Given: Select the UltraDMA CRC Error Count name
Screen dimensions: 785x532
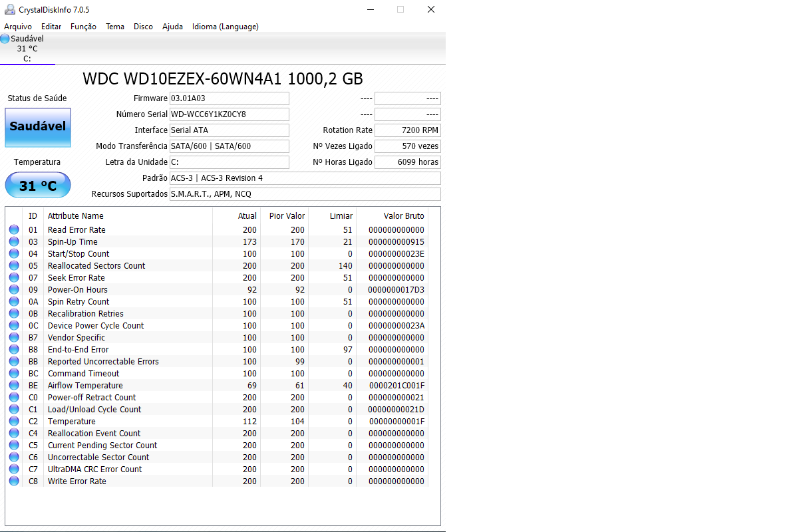Looking at the screenshot, I should pyautogui.click(x=94, y=469).
